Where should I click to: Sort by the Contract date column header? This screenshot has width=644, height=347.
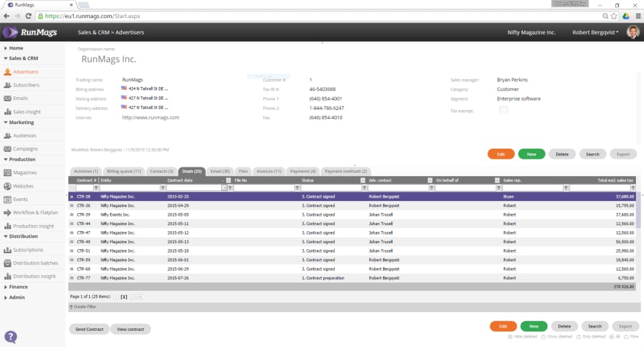point(180,180)
